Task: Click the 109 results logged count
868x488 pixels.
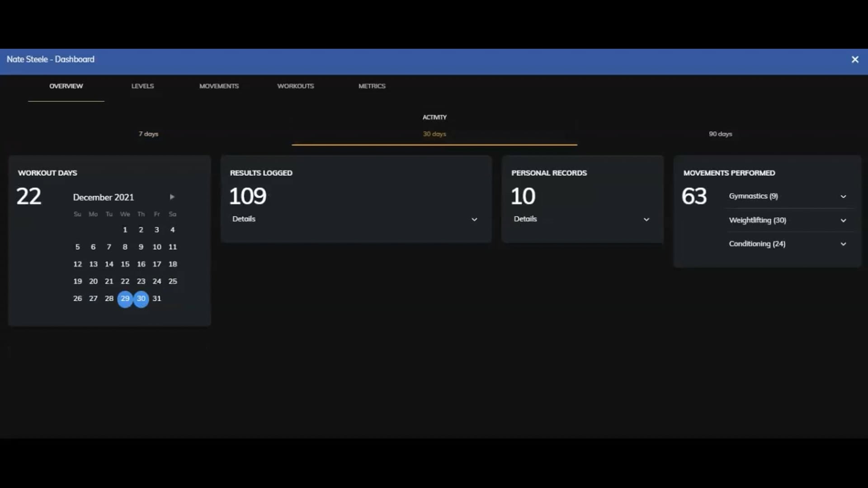Action: [248, 196]
